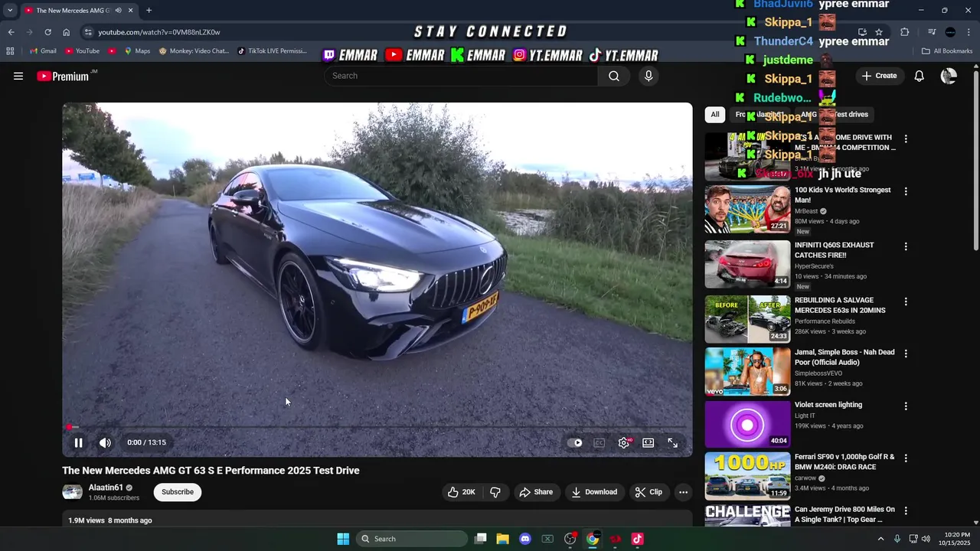This screenshot has width=980, height=551.
Task: Open options for Violet screen lighting video
Action: pos(906,406)
